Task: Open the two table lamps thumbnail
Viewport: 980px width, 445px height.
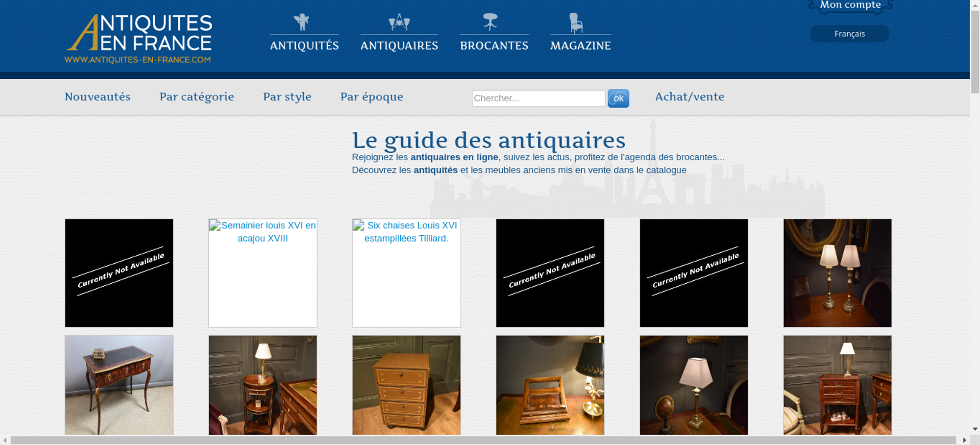Action: click(x=837, y=273)
